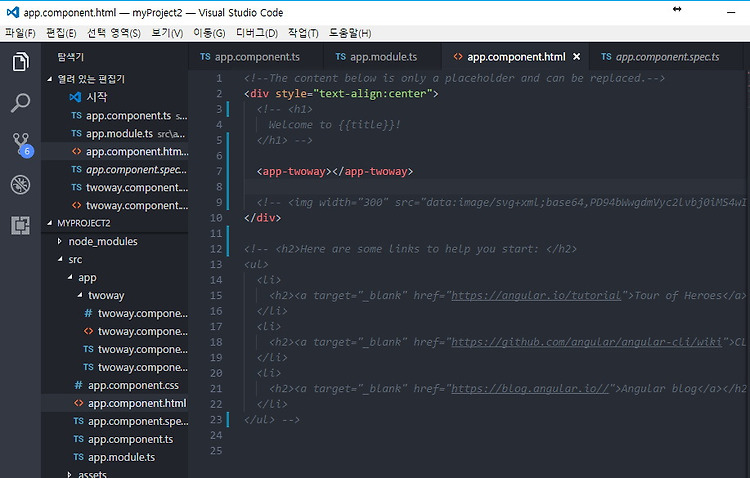Select app.component.ts in open editors list
This screenshot has height=478, width=750.
(115, 115)
